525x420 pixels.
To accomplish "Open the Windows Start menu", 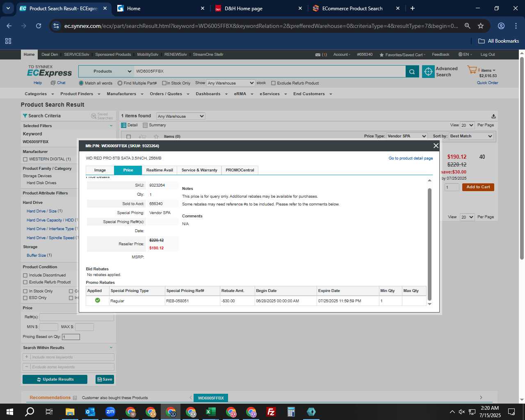I will [x=10, y=412].
